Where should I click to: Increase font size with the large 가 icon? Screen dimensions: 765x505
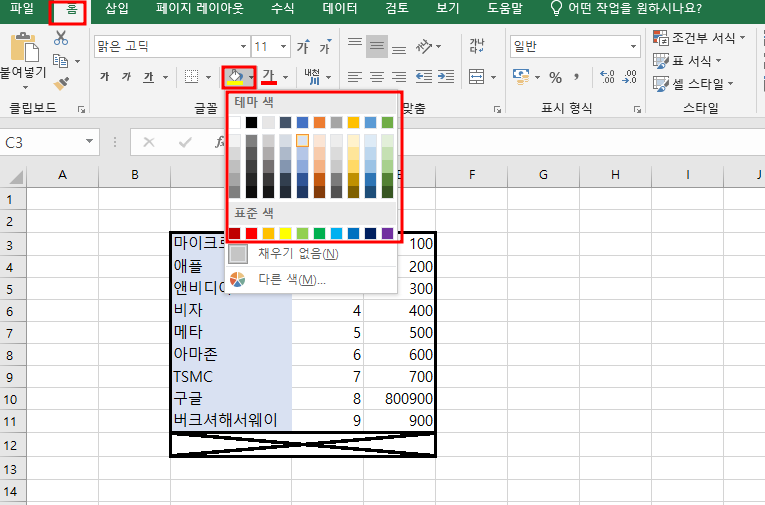[x=303, y=47]
